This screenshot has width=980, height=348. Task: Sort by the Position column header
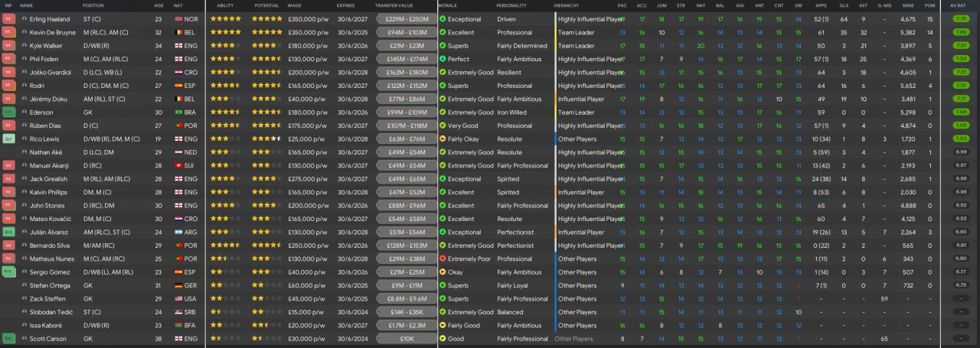pos(93,5)
